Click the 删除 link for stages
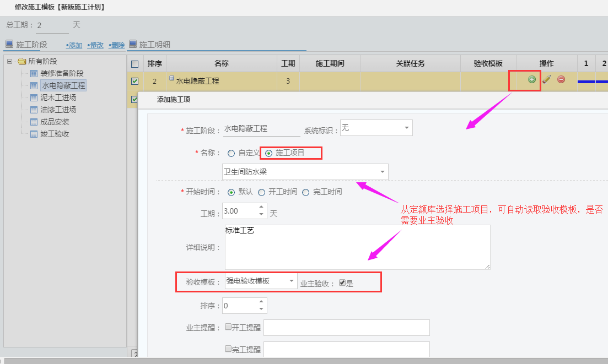Image resolution: width=608 pixels, height=364 pixels. click(116, 45)
